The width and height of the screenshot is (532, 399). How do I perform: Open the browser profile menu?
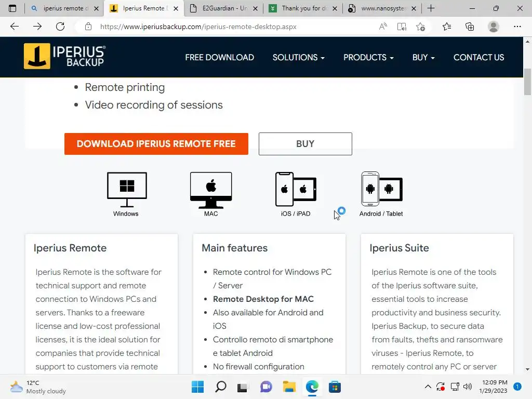[494, 26]
